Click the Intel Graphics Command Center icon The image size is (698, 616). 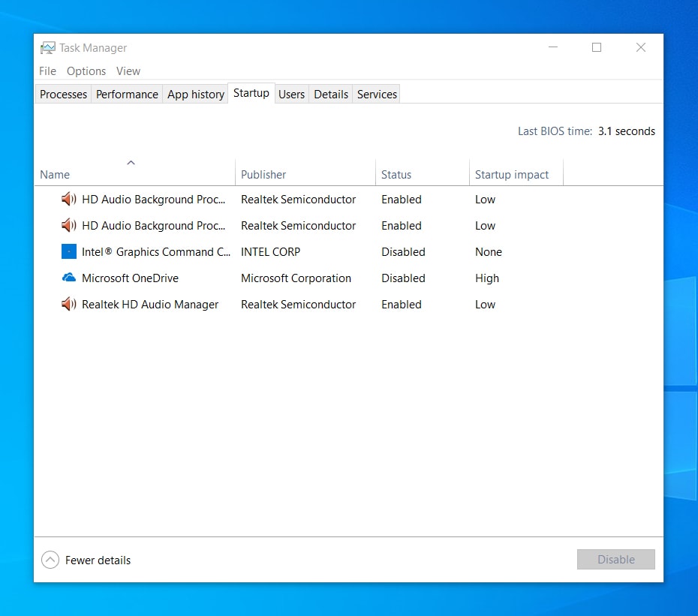click(68, 251)
